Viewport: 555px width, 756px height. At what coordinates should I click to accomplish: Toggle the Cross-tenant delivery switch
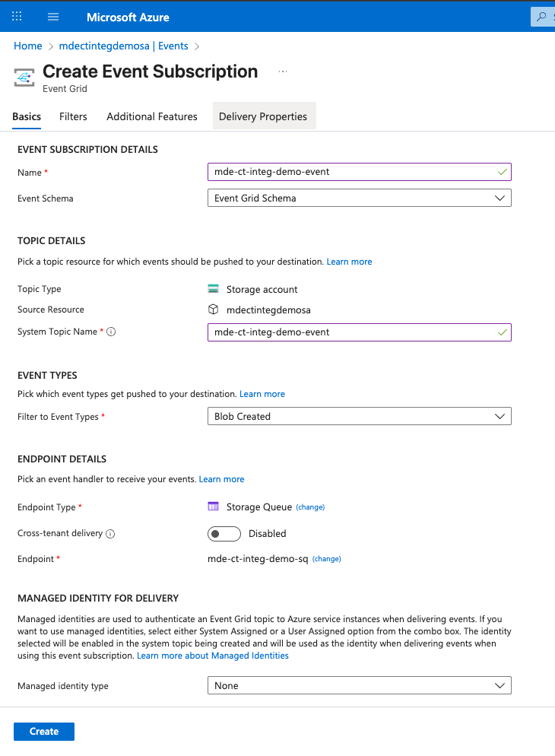tap(224, 534)
